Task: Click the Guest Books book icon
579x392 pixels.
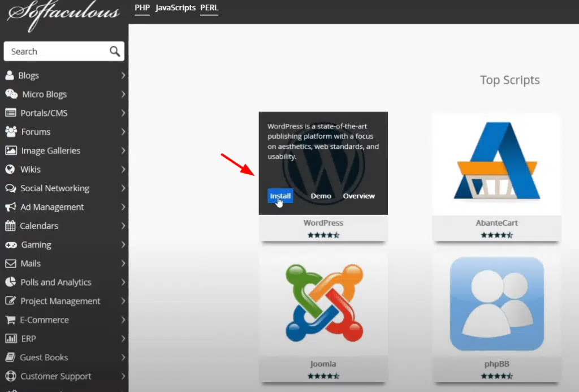Action: click(x=10, y=357)
